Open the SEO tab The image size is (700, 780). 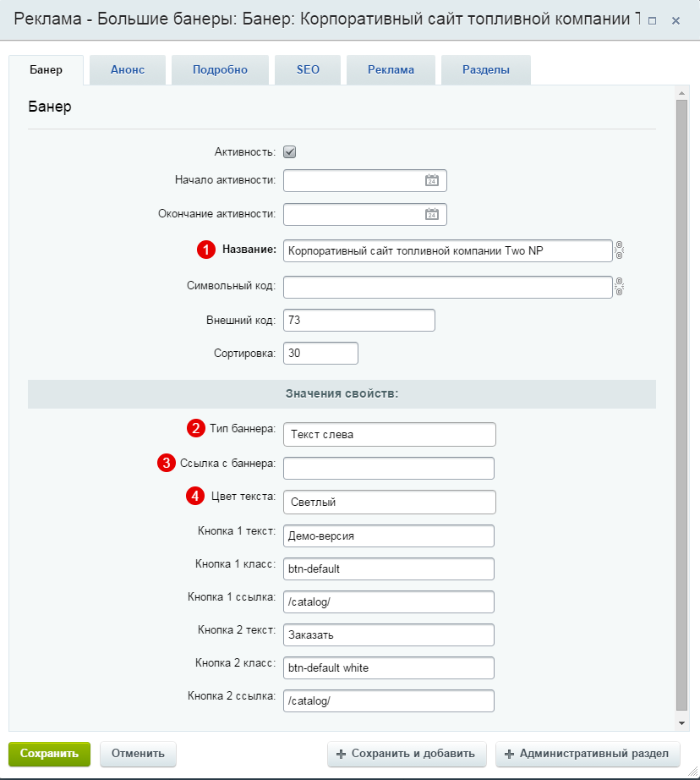click(308, 69)
